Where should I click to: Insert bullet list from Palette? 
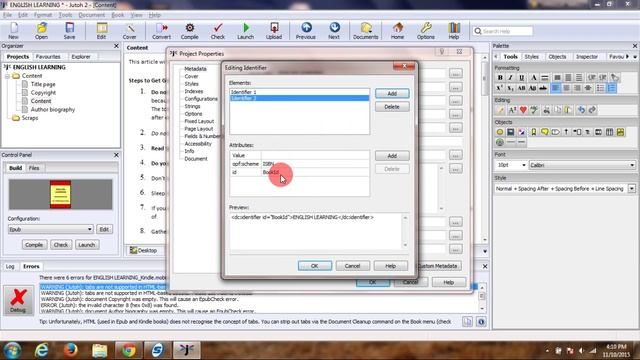coord(600,88)
